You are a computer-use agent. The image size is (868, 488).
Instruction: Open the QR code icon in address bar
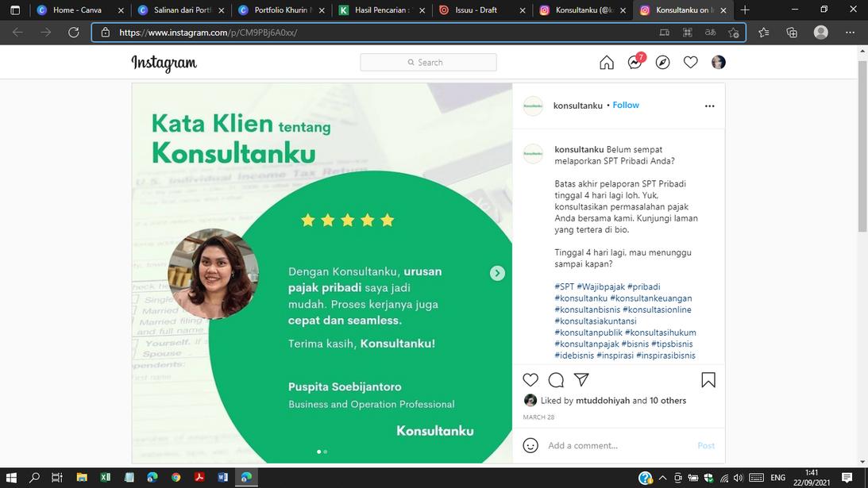coord(688,33)
